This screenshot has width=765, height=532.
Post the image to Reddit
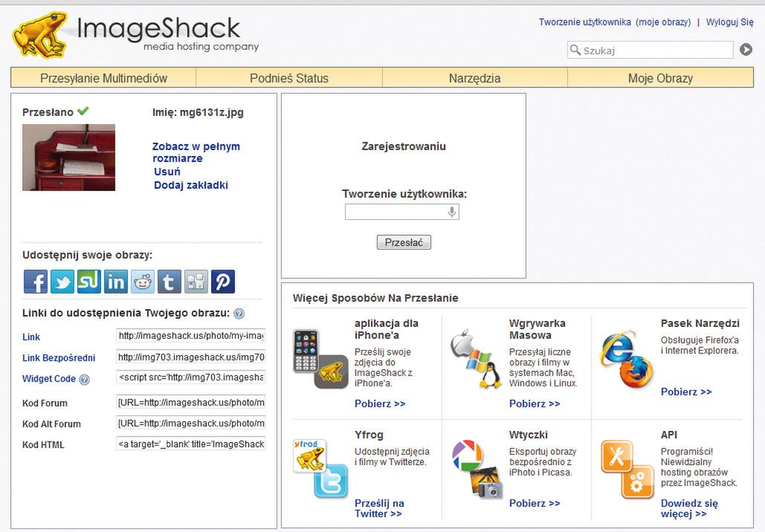point(143,282)
